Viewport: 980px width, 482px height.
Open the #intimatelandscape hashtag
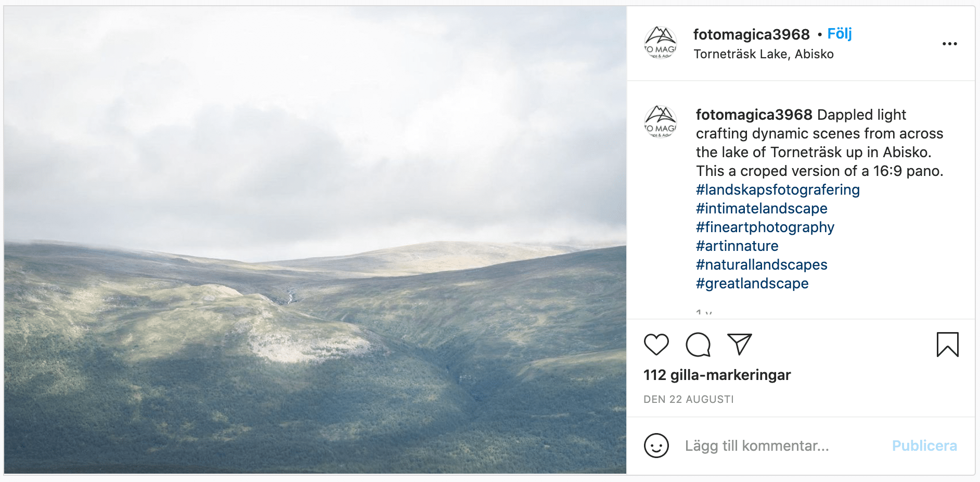click(762, 208)
